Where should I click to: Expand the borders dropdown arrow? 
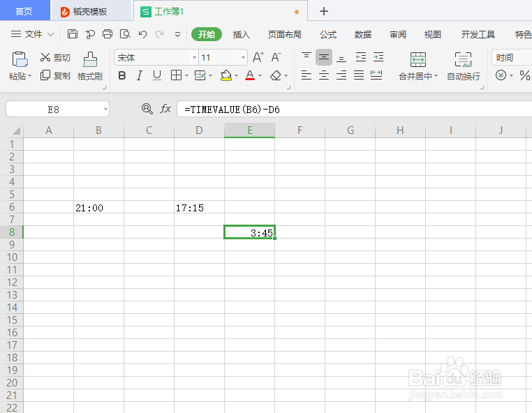[186, 75]
